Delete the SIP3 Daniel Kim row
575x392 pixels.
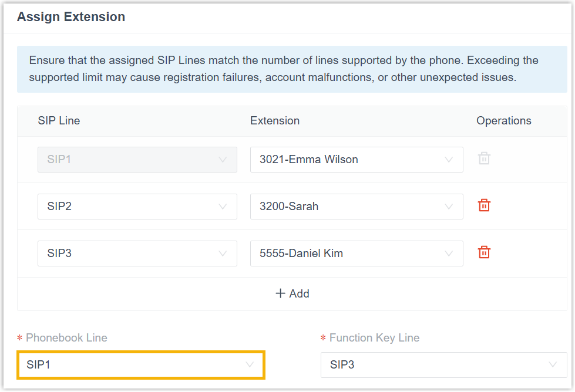click(x=484, y=252)
